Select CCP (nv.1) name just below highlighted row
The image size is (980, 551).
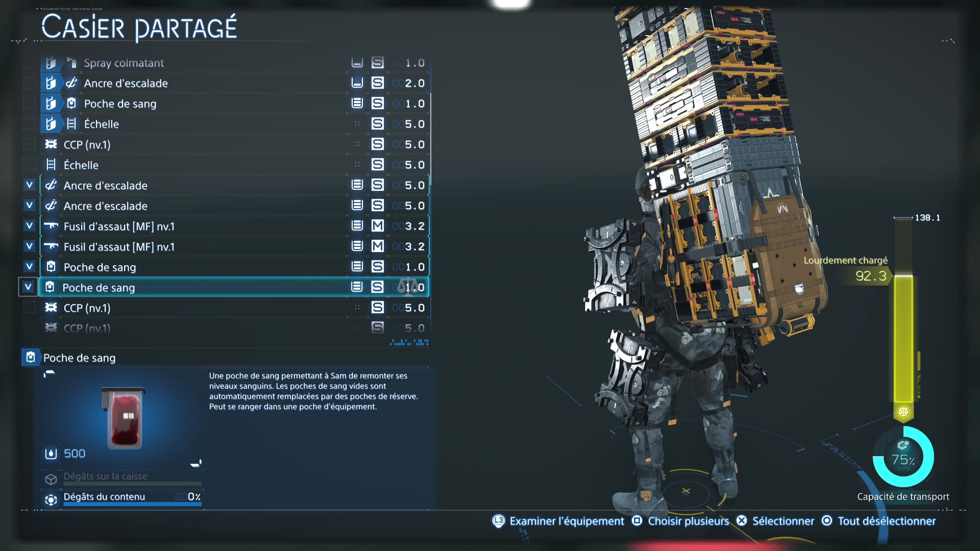click(87, 308)
